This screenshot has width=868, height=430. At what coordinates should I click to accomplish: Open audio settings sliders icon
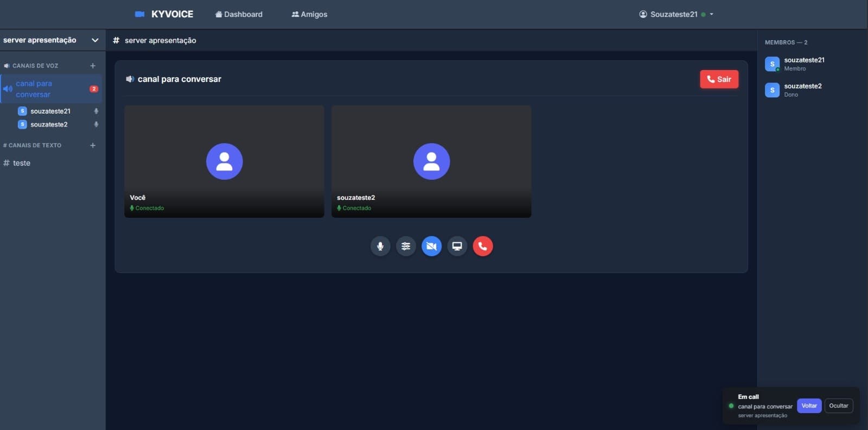pos(406,246)
